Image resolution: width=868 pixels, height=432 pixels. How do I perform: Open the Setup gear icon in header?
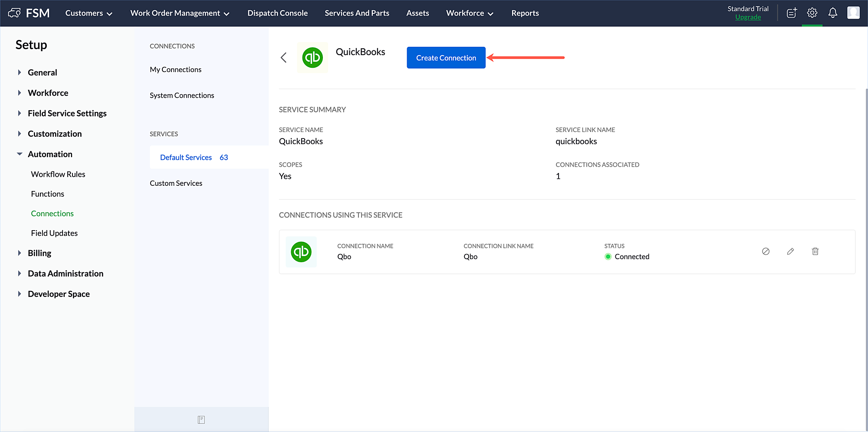point(812,13)
